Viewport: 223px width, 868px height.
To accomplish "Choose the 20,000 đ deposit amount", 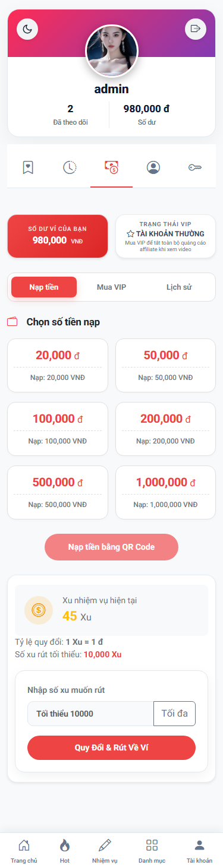I will [58, 365].
